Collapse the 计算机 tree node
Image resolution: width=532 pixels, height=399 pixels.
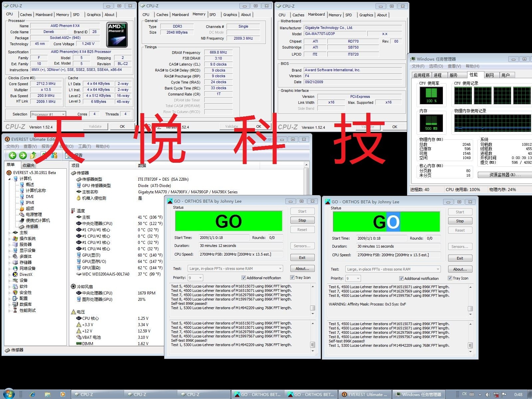10,179
